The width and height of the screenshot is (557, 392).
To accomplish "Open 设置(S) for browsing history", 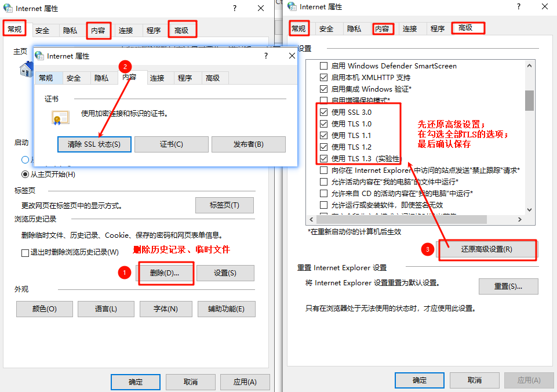I will click(225, 273).
